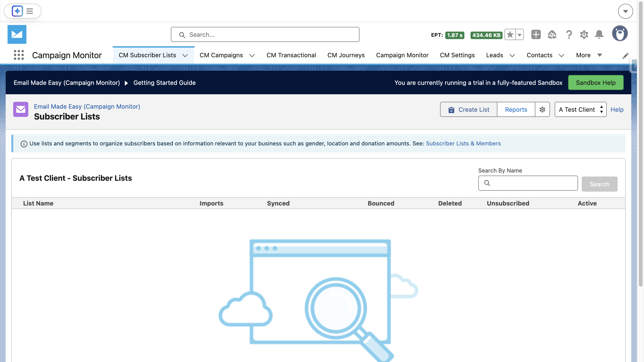644x362 pixels.
Task: Click the circular dropdown arrow in the top right corner
Action: coord(625,11)
